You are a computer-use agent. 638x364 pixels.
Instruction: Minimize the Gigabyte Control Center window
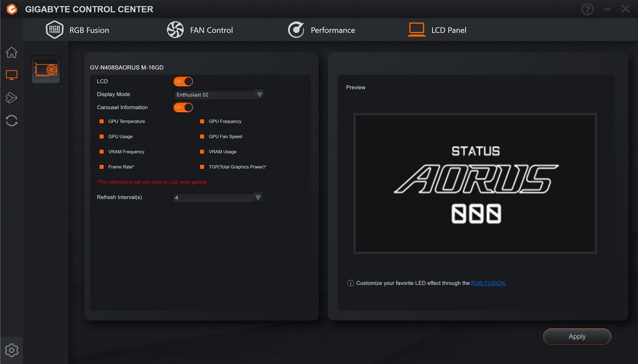point(607,9)
